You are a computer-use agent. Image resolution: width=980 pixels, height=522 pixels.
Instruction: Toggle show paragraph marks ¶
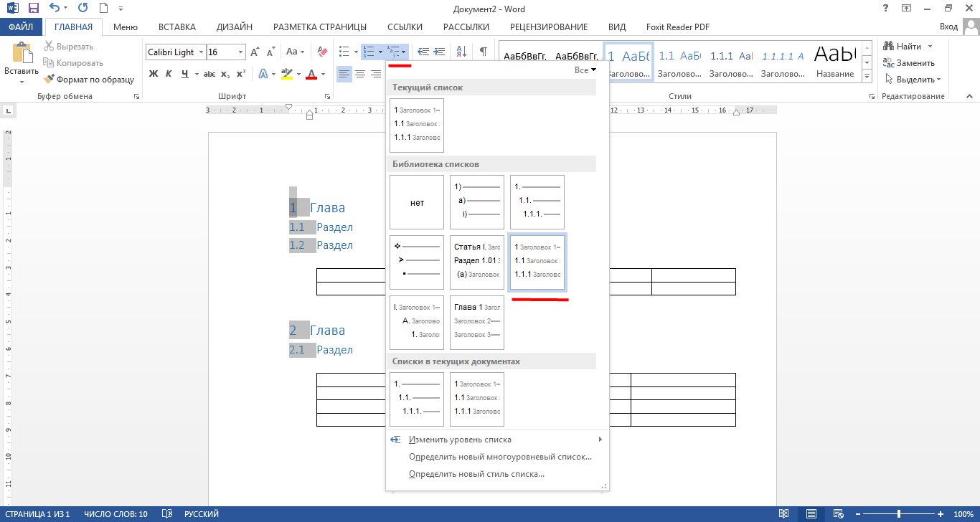[484, 52]
